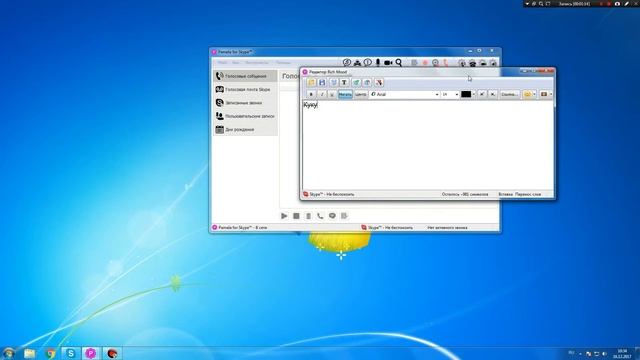Viewport: 640px width, 360px height.
Task: Open the emoticon smiley picker
Action: (527, 94)
